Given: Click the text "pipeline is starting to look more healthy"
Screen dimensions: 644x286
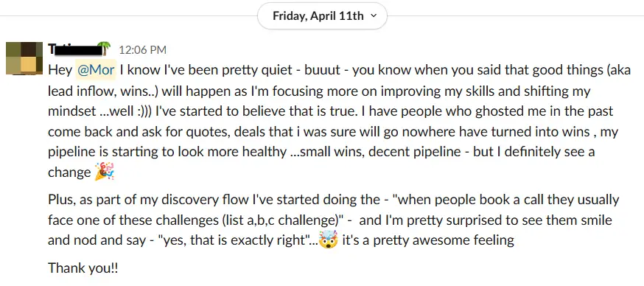Looking at the screenshot, I should coord(167,152).
